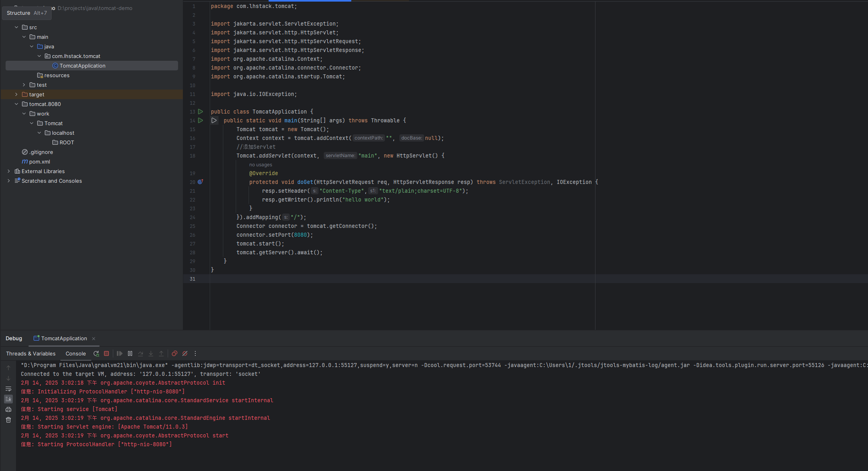Click the print console icon

point(8,409)
